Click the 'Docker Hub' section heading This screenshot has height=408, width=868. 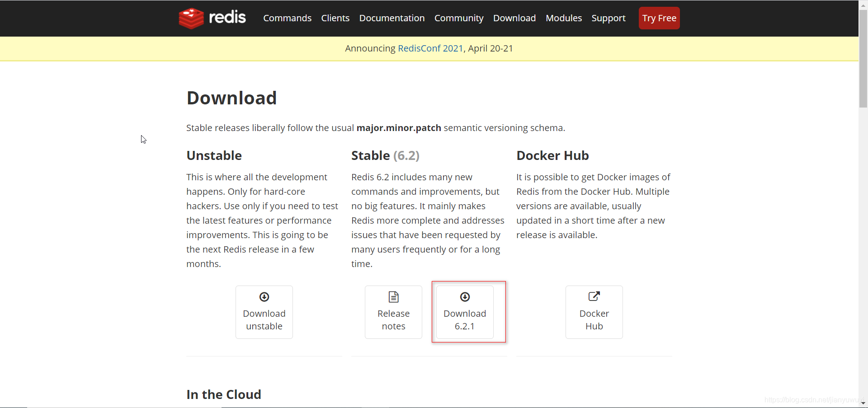(552, 155)
